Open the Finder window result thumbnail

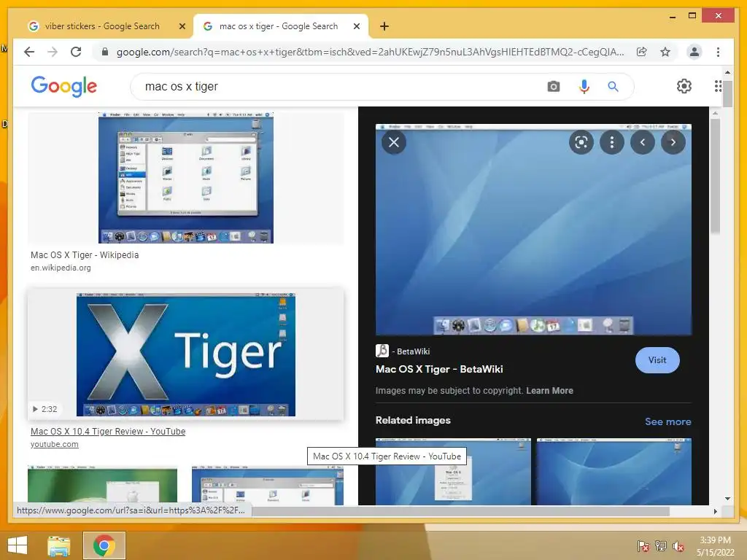click(267, 485)
